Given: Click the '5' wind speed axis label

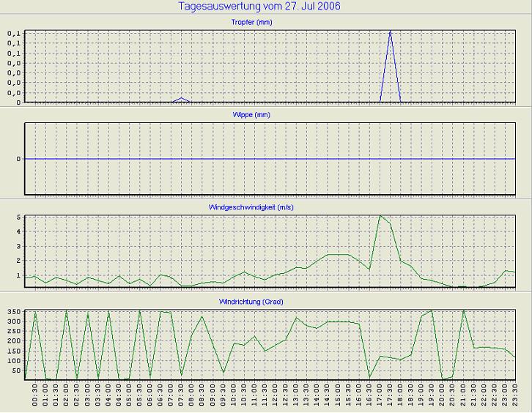Looking at the screenshot, I should tap(18, 217).
